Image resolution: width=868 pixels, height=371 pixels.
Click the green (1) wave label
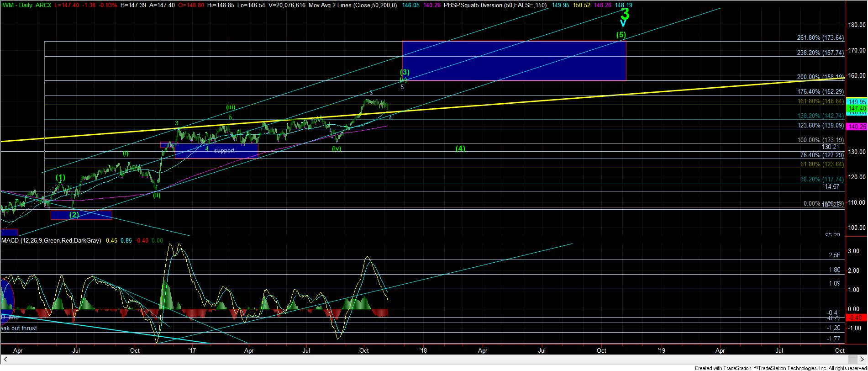click(x=61, y=177)
